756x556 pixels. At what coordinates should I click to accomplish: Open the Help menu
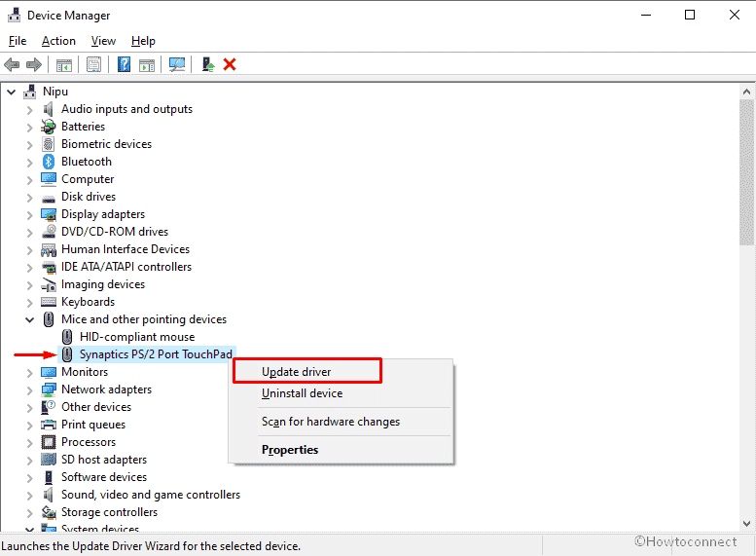coord(143,41)
